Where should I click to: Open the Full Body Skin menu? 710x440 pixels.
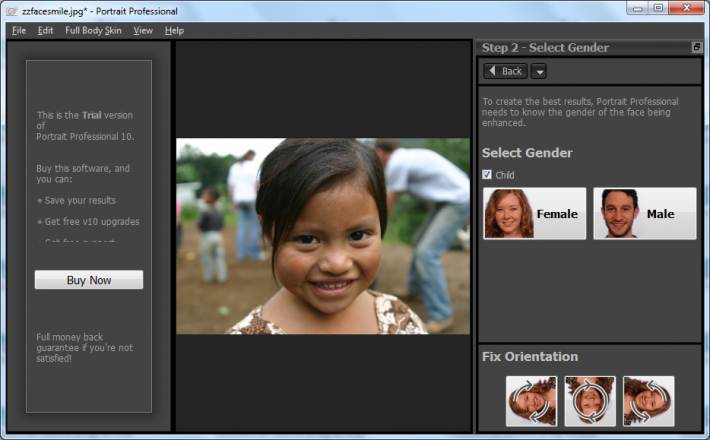click(x=93, y=30)
